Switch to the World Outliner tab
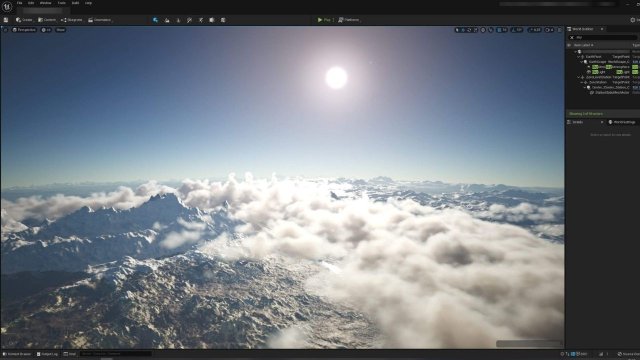Screen dimensions: 640x360 (x=582, y=29)
